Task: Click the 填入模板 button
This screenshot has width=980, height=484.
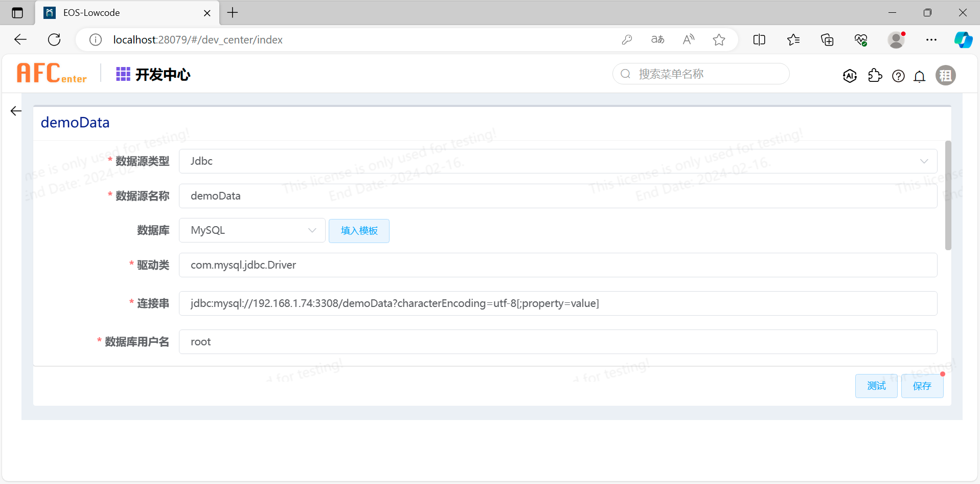Action: pyautogui.click(x=359, y=231)
